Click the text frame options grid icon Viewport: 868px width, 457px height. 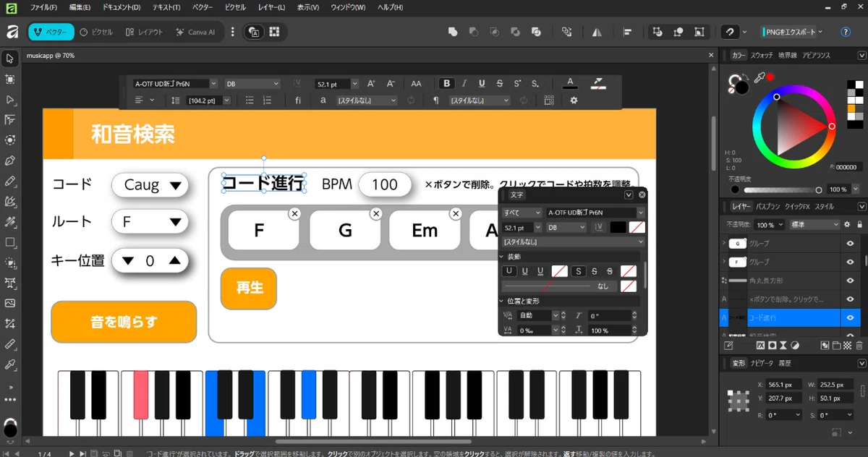tap(548, 101)
